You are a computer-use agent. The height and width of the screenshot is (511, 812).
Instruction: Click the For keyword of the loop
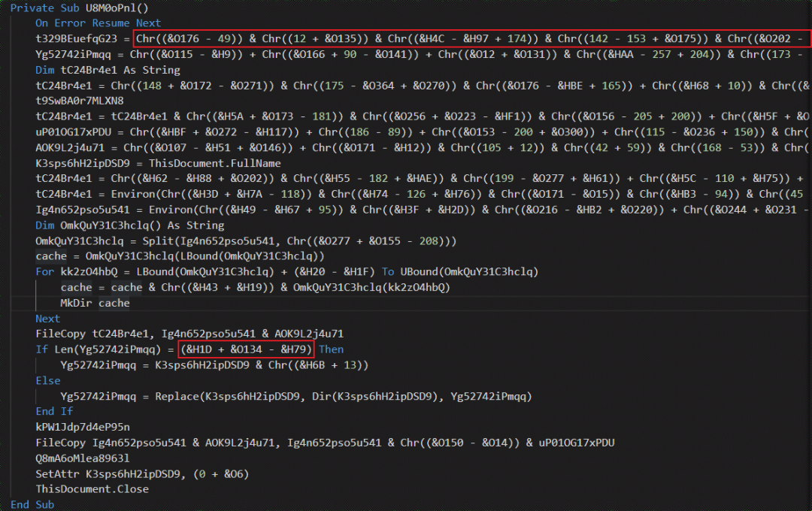tap(44, 272)
